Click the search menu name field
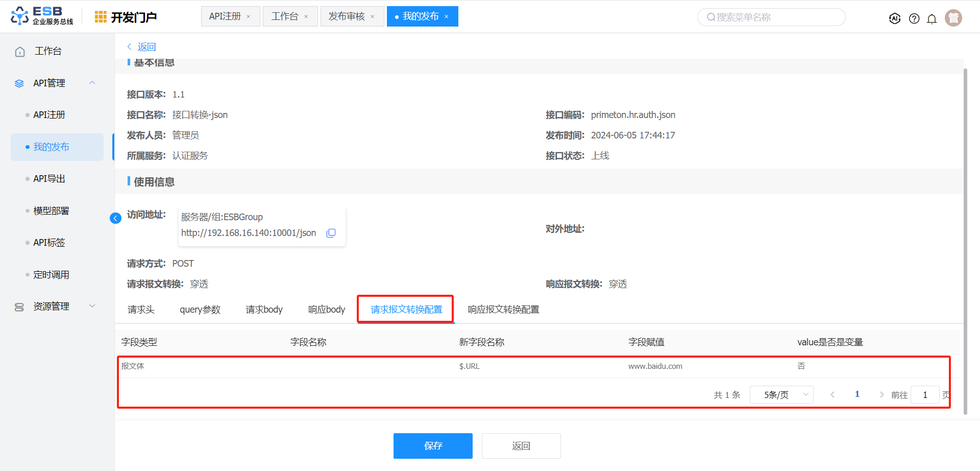Screen dimensions: 980x471 771,17
